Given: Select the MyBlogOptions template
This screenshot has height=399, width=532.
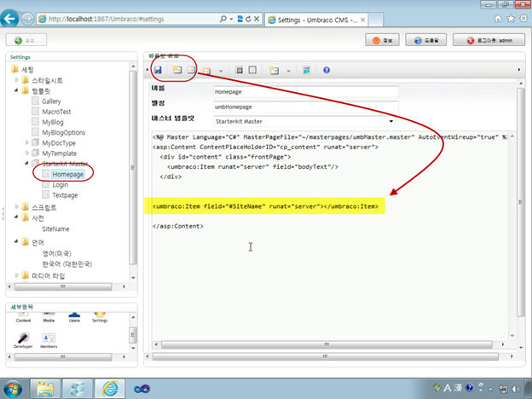Looking at the screenshot, I should pos(63,133).
